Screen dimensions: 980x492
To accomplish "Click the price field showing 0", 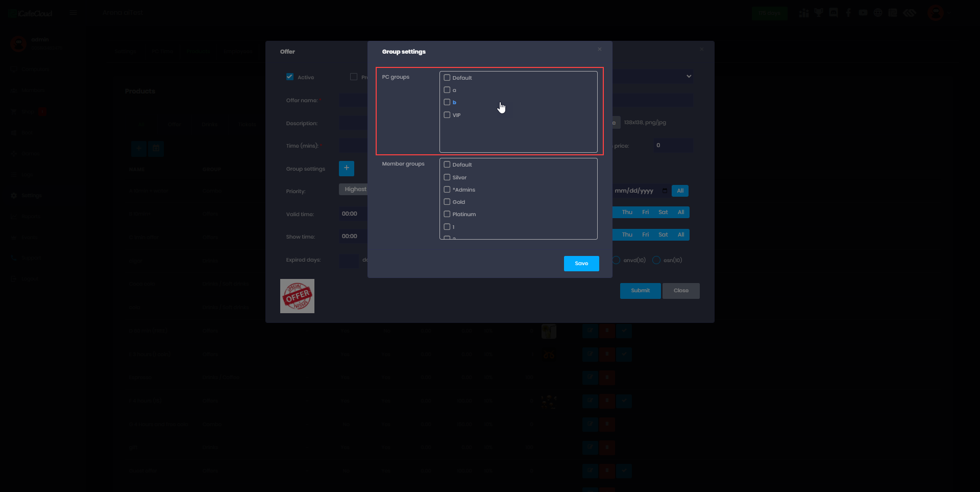I will point(673,145).
